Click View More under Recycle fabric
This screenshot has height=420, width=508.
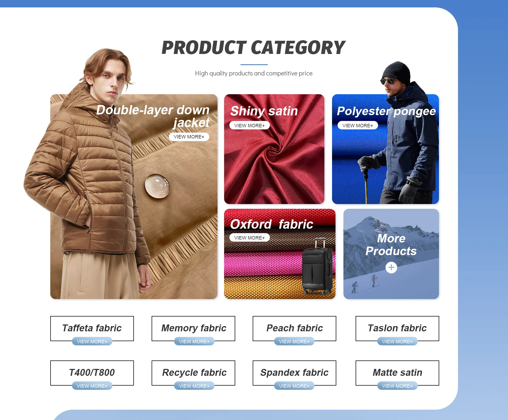(194, 386)
